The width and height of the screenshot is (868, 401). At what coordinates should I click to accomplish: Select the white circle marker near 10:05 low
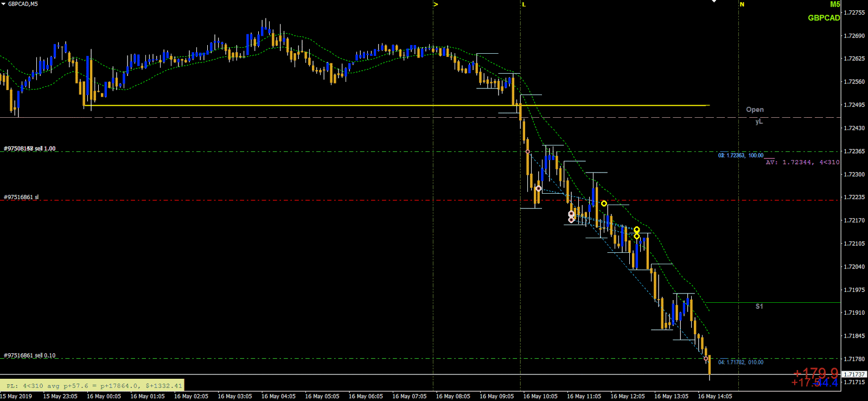(538, 189)
